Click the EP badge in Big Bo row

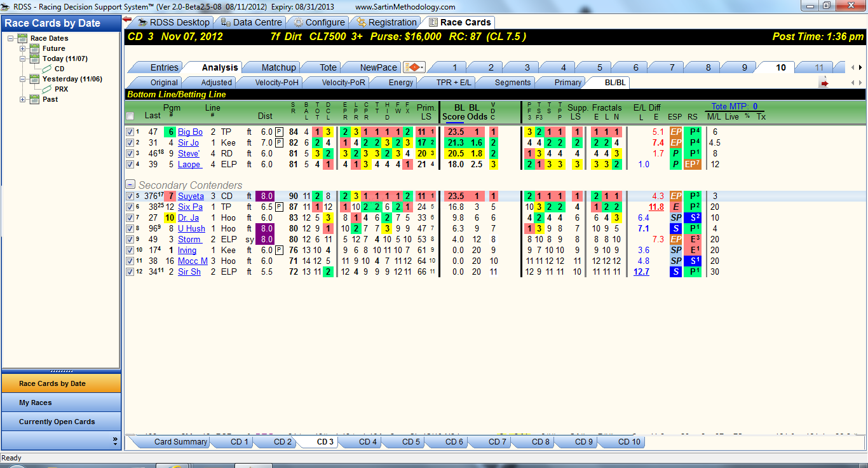pyautogui.click(x=675, y=132)
